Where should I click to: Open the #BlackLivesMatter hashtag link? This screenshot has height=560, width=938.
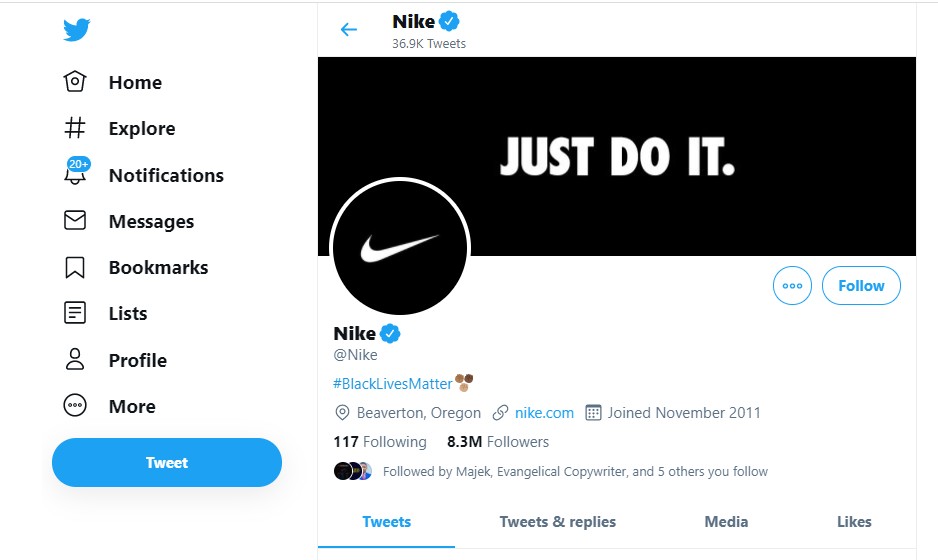(393, 383)
